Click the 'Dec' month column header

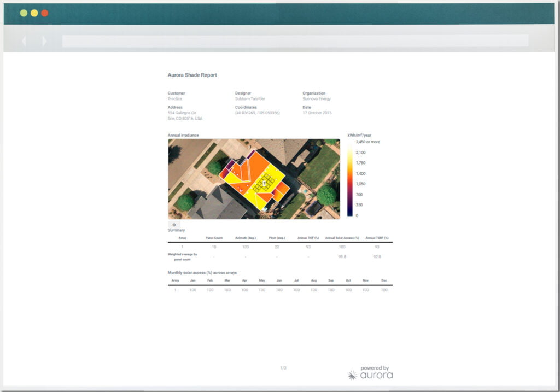pos(384,280)
